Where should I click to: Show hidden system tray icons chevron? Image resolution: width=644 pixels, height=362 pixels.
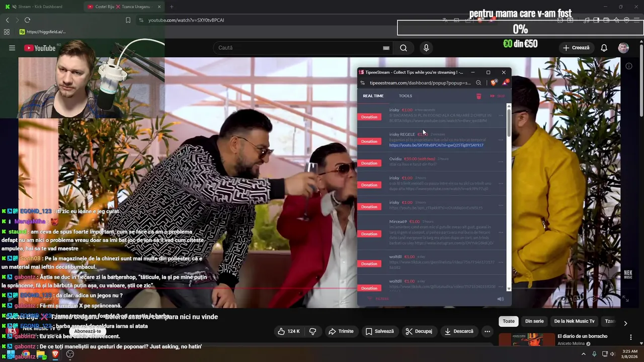pos(584,354)
